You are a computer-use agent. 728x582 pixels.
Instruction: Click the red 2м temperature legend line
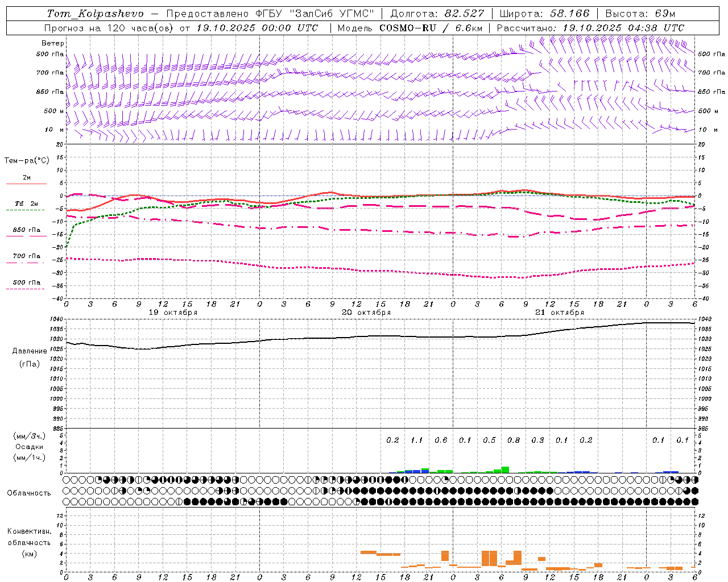point(26,184)
